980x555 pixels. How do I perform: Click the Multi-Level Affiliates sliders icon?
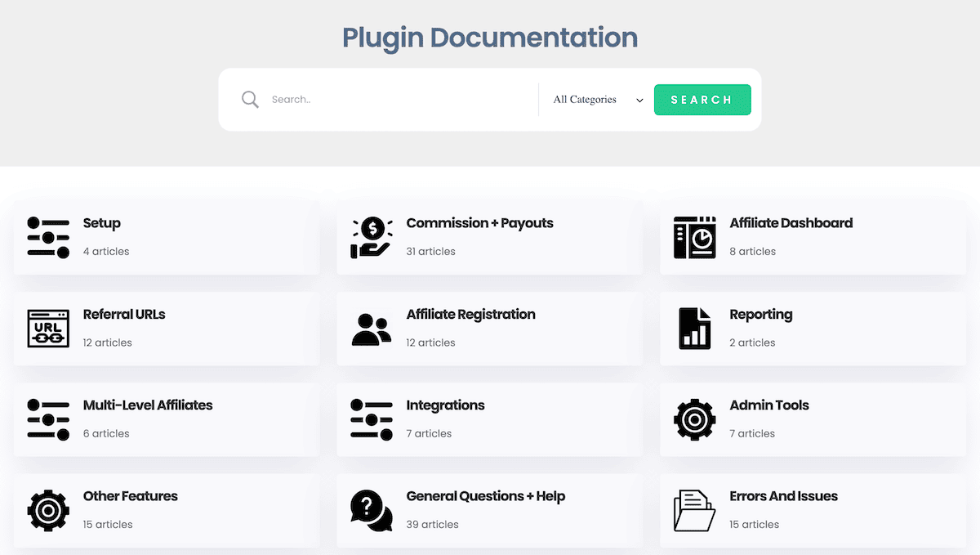(x=48, y=419)
